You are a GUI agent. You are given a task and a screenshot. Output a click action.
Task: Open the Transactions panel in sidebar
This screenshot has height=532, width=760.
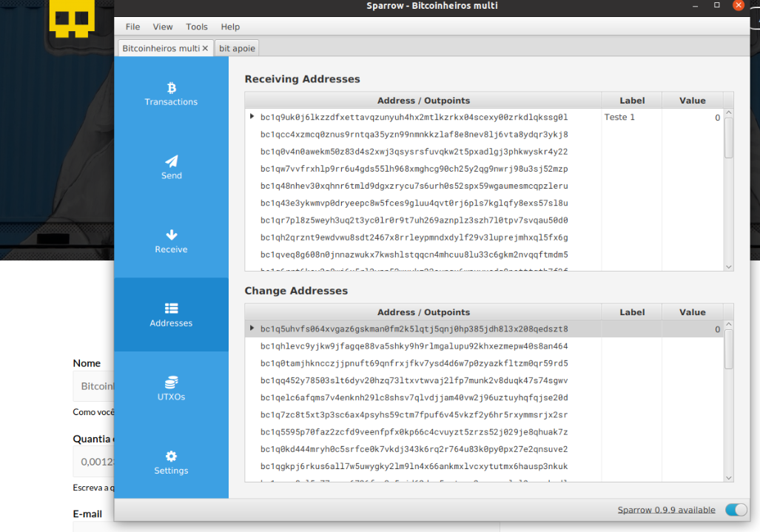[x=171, y=95]
